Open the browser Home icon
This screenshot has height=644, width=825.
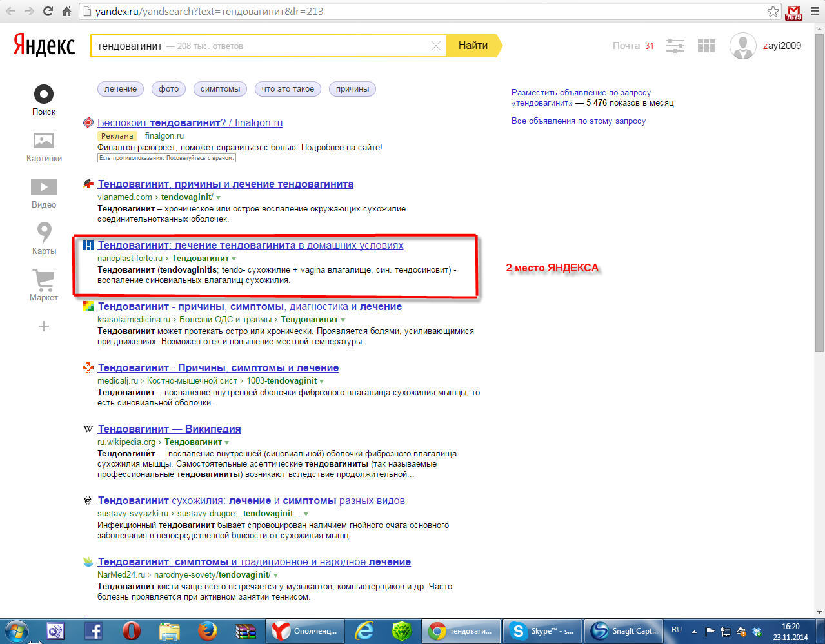pos(66,12)
